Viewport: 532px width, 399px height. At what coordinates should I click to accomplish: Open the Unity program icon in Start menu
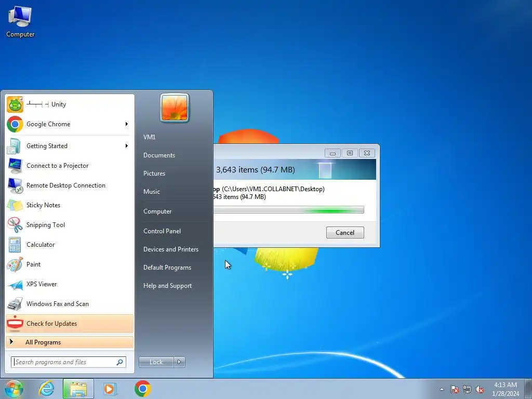coord(15,104)
